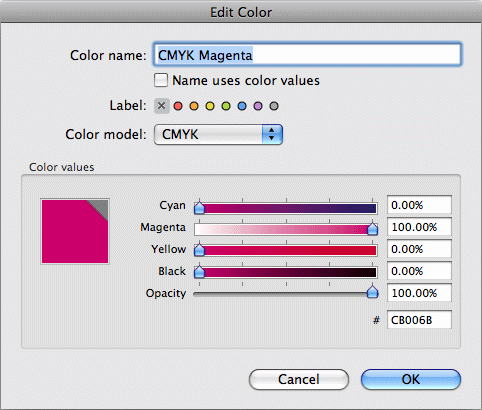Click the Cyan slider handle
482x410 pixels.
(199, 207)
